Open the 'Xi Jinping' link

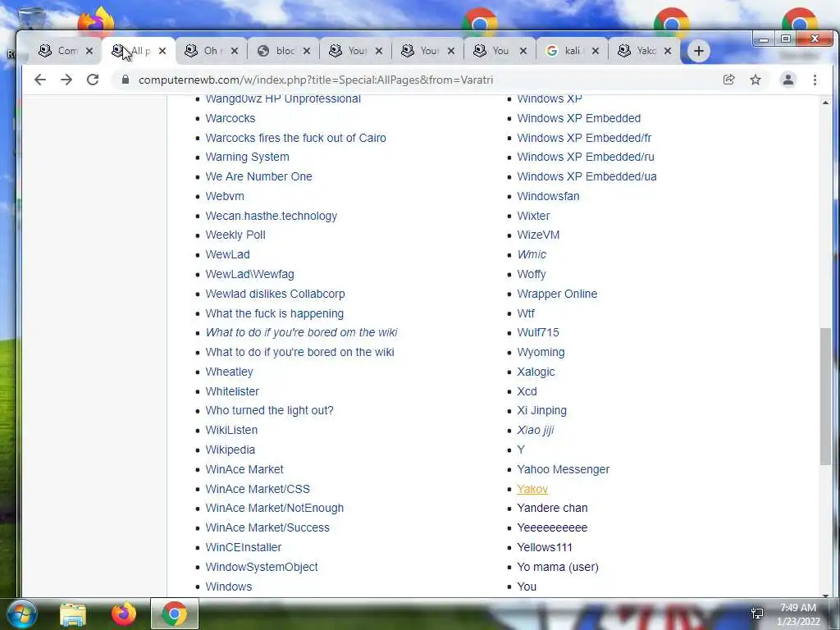[x=541, y=410]
